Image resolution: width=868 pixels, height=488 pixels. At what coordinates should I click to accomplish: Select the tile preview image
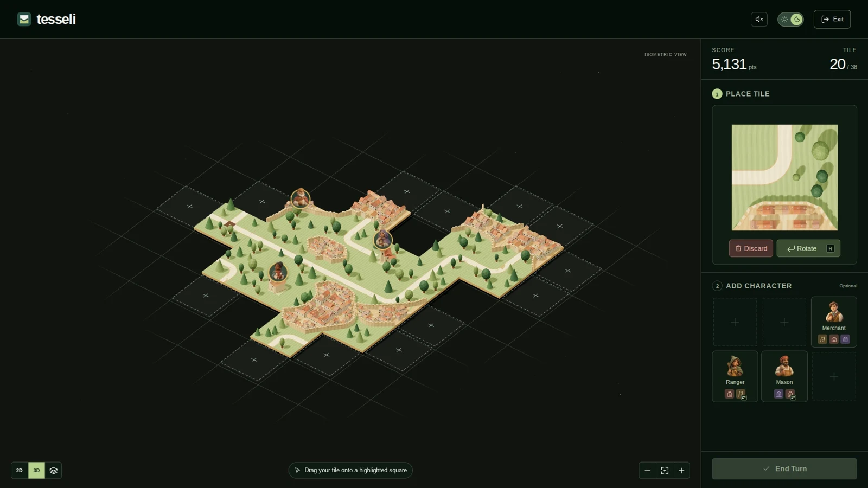[x=784, y=177]
